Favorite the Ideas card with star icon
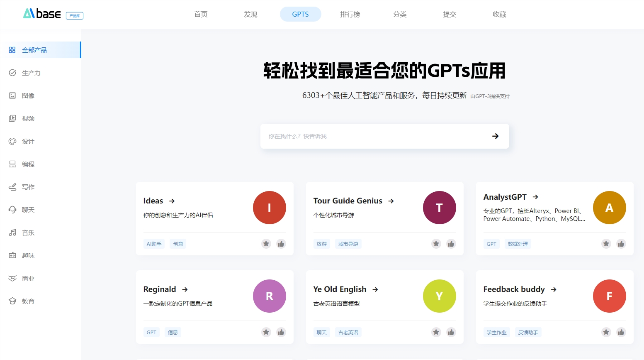Screen dimensions: 644x360 click(x=266, y=244)
